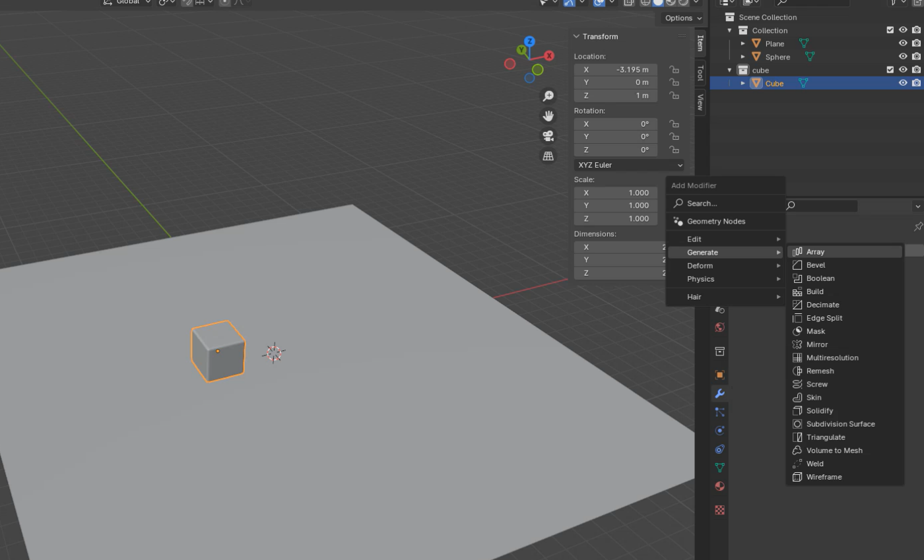Viewport: 924px width, 560px height.
Task: Open the green Object Data properties tab
Action: (719, 468)
